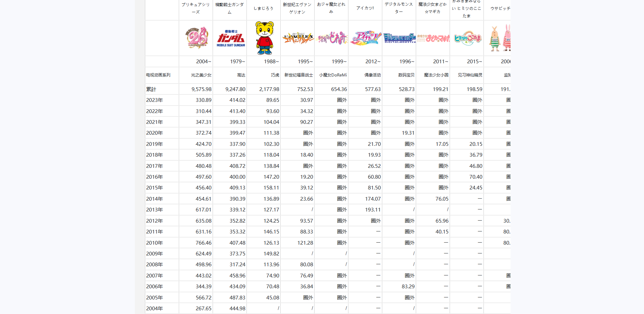
Task: Select the cumulative value 654.36
Action: pyautogui.click(x=339, y=89)
